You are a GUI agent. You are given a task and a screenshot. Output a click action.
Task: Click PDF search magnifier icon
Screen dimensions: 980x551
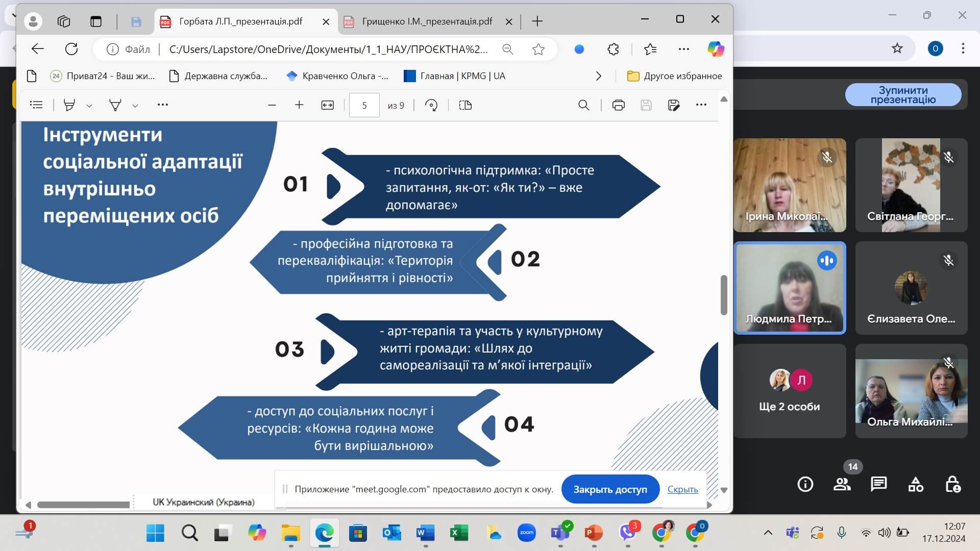(583, 105)
